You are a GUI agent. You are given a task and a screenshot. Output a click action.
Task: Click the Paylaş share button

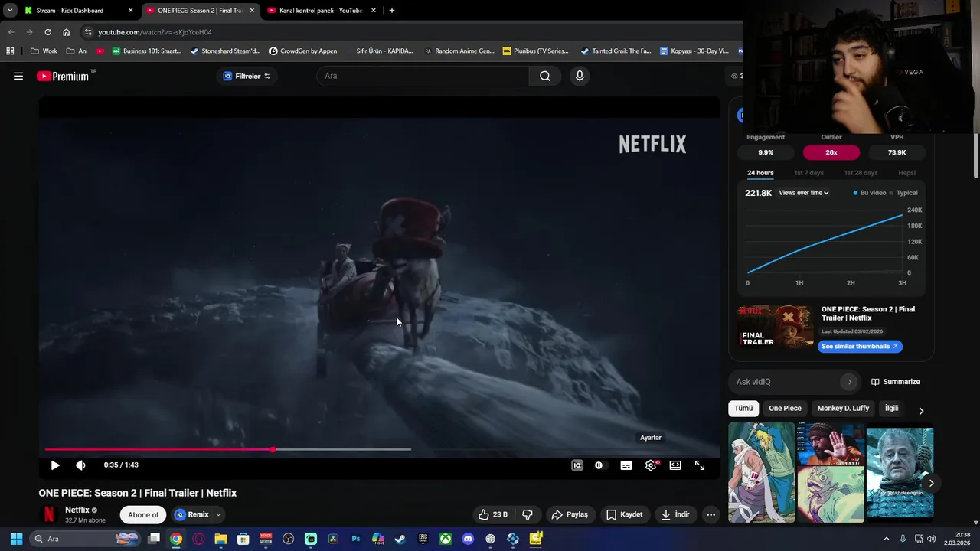[570, 514]
